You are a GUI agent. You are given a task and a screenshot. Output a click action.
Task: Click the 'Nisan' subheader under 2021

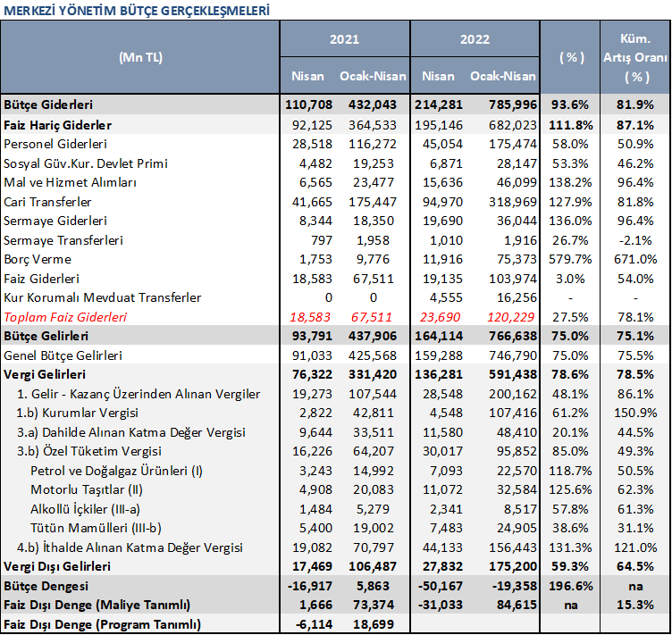click(x=307, y=76)
